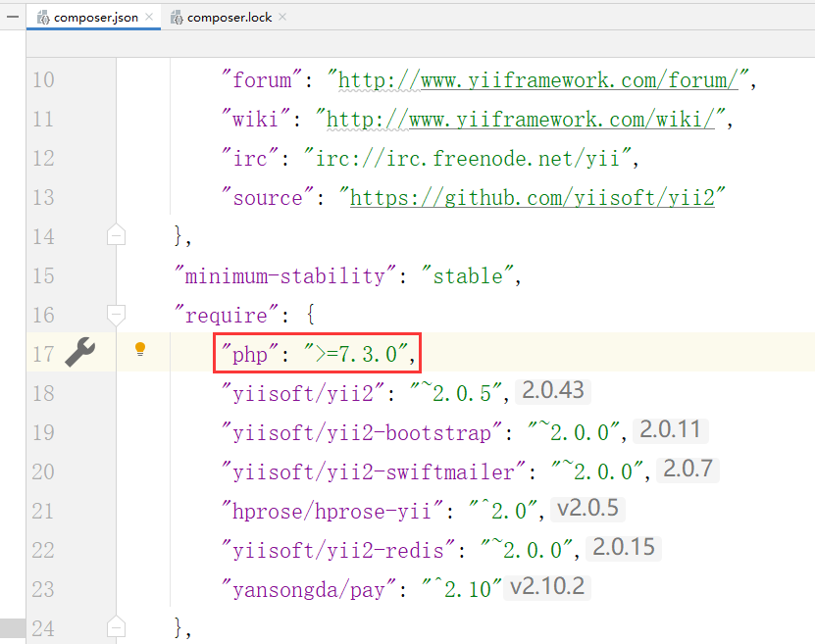Viewport: 815px width, 644px height.
Task: Collapse the require block at line 16
Action: [115, 314]
